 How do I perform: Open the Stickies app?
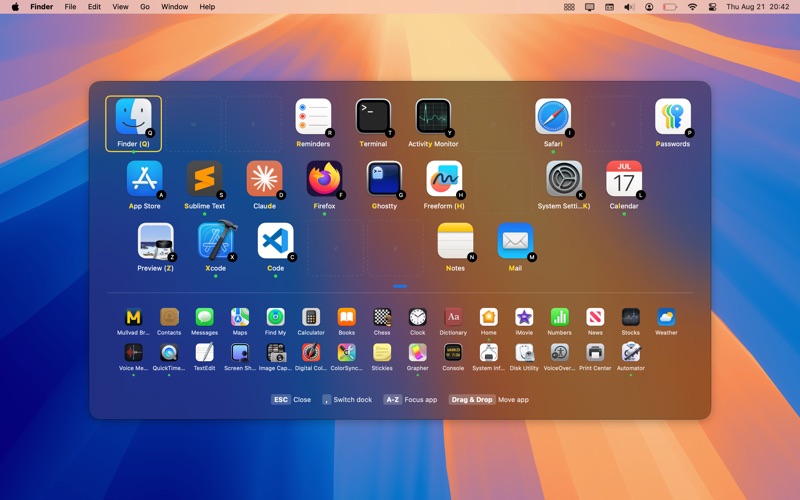(x=382, y=353)
